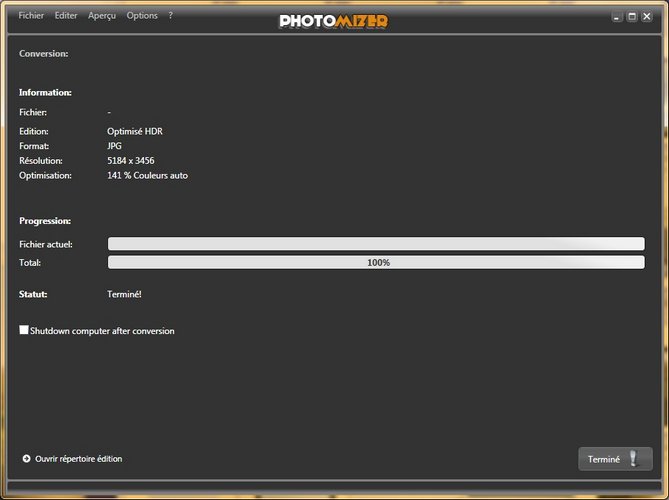Click the ? help menu
Image resolution: width=669 pixels, height=500 pixels.
[170, 16]
